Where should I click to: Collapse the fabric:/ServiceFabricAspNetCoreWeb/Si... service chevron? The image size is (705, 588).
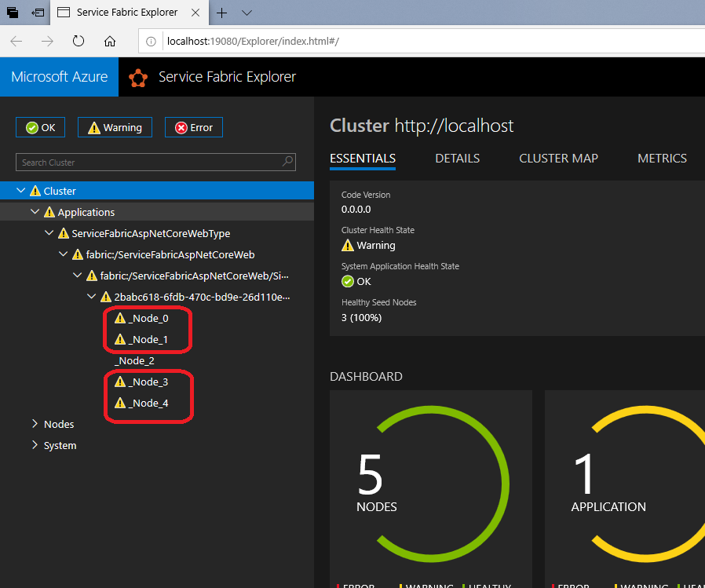pyautogui.click(x=78, y=275)
